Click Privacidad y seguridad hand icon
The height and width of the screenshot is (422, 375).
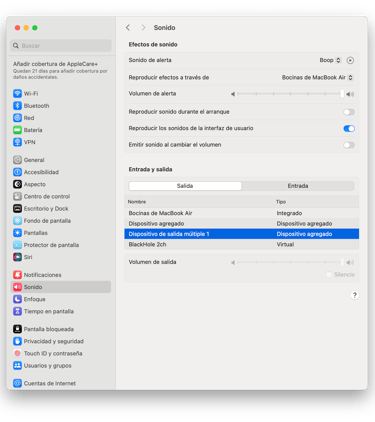point(17,341)
